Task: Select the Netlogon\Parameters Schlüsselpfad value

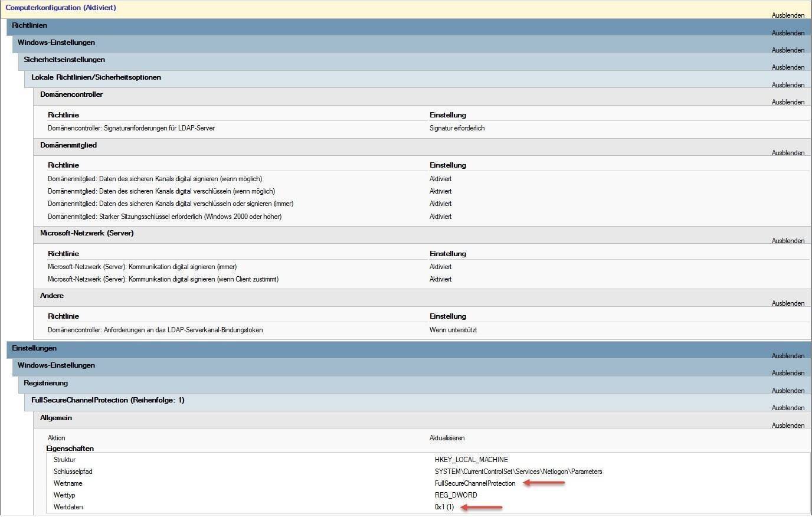Action: 518,472
